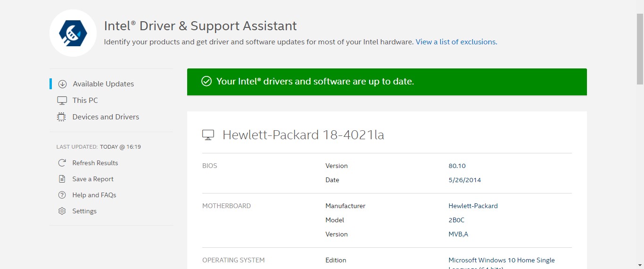Go to Devices and Drivers text label
Screen dimensions: 644x269
(x=106, y=117)
